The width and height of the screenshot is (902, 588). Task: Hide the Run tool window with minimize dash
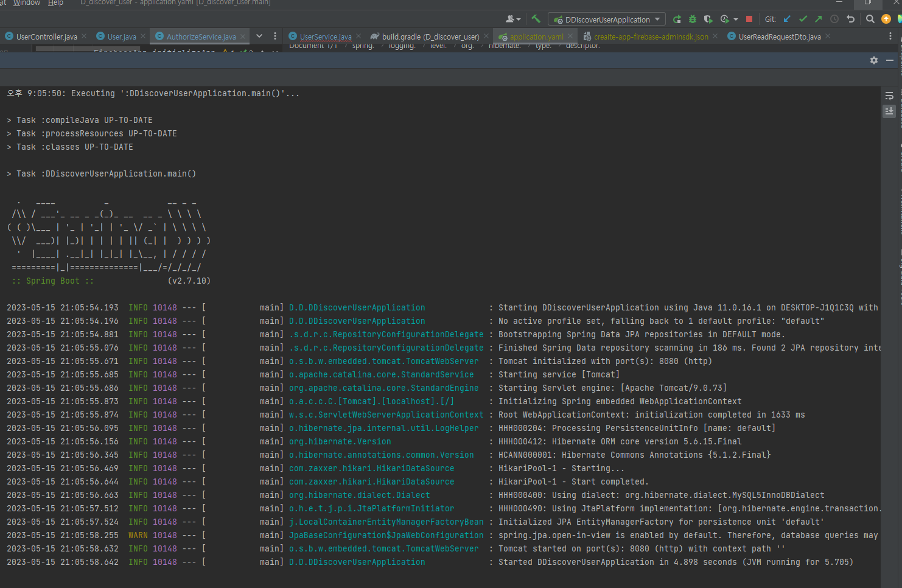(890, 60)
